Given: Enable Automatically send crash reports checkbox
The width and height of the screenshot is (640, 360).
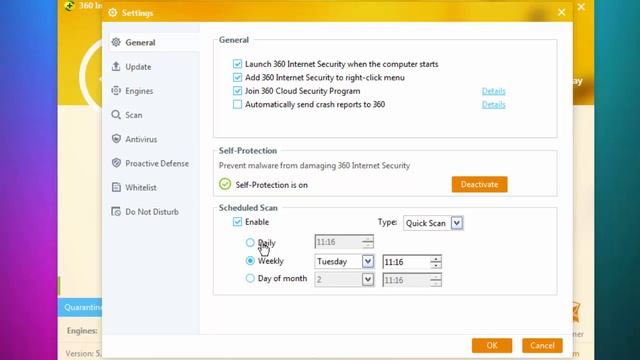Looking at the screenshot, I should (237, 104).
